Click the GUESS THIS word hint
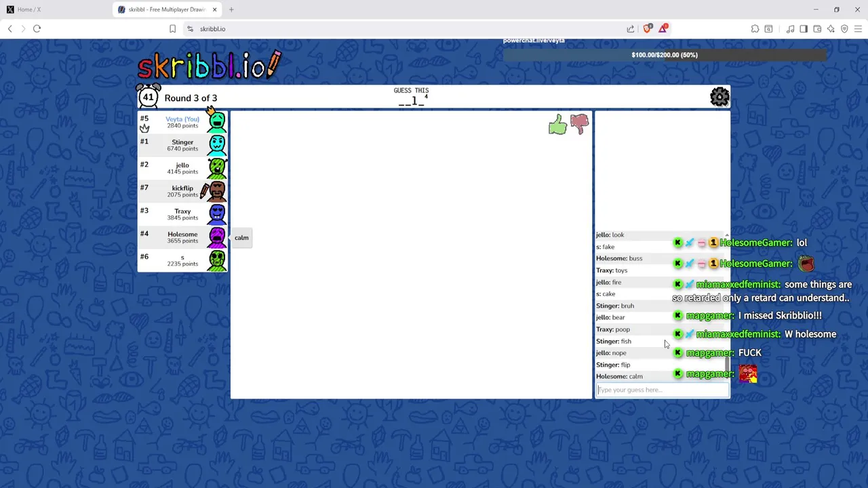The width and height of the screenshot is (868, 488). coord(412,97)
